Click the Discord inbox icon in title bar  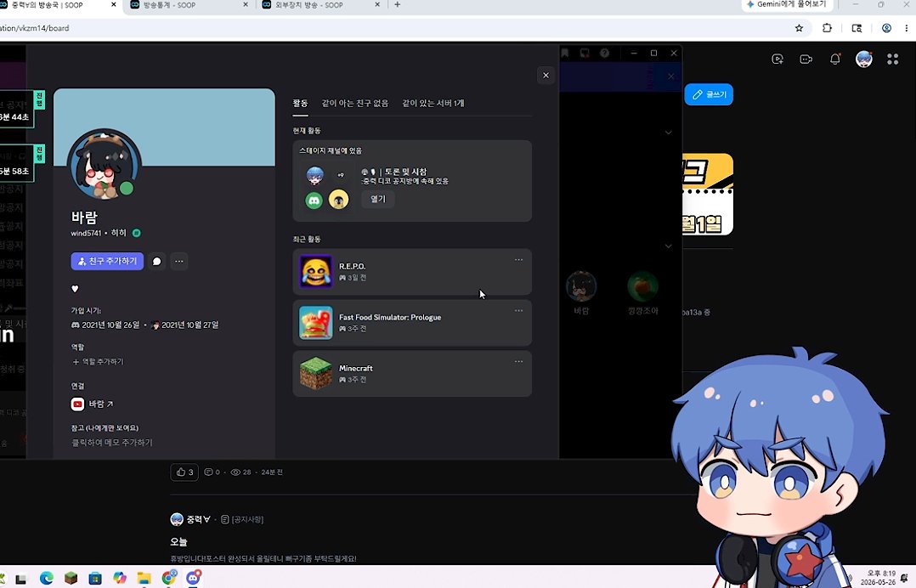coord(585,54)
